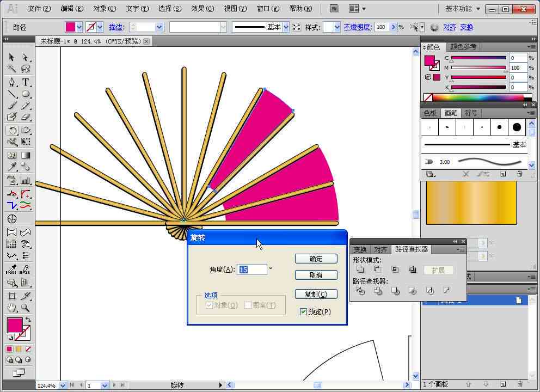This screenshot has height=392, width=540.
Task: Expand the opacity slider arrow
Action: click(x=394, y=27)
